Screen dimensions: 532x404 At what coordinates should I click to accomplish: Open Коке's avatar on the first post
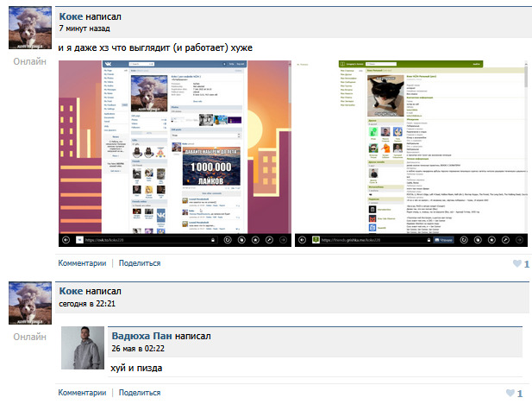click(x=30, y=28)
